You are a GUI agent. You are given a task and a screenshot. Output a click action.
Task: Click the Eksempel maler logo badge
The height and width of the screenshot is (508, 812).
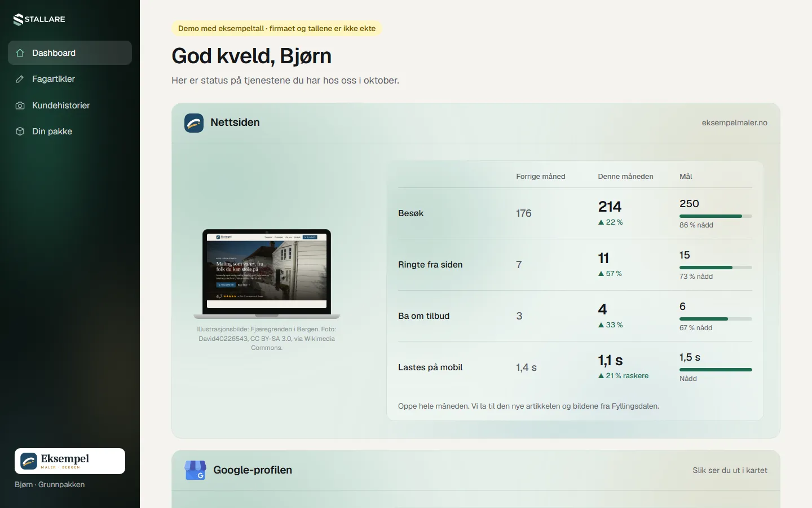coord(70,461)
